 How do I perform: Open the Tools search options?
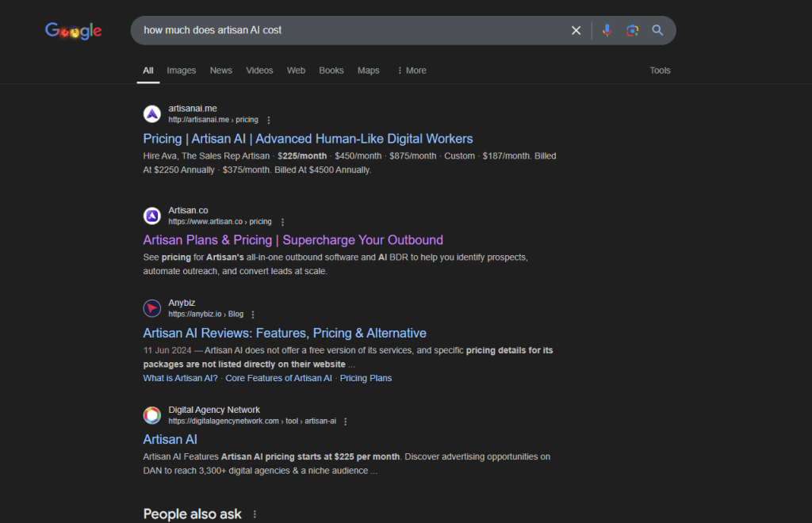[660, 71]
